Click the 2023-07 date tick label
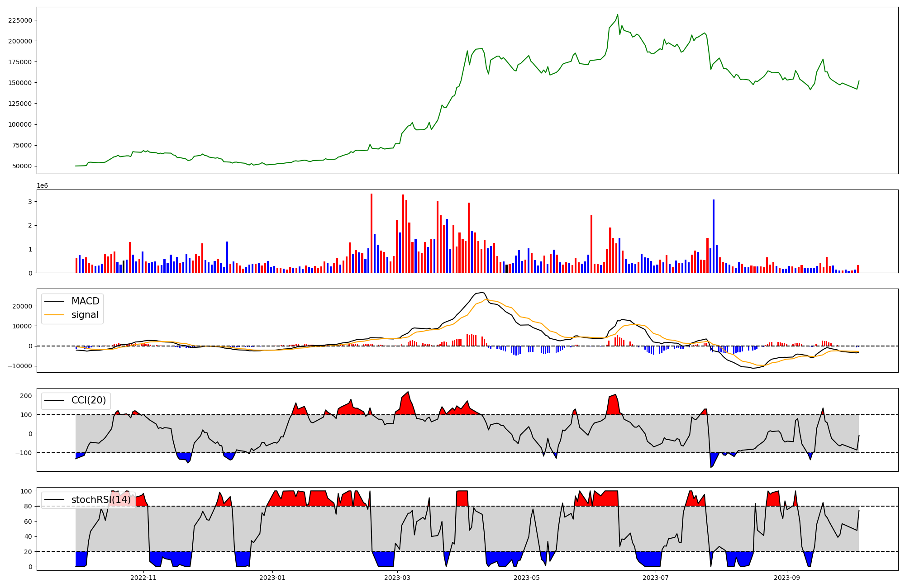 [656, 578]
